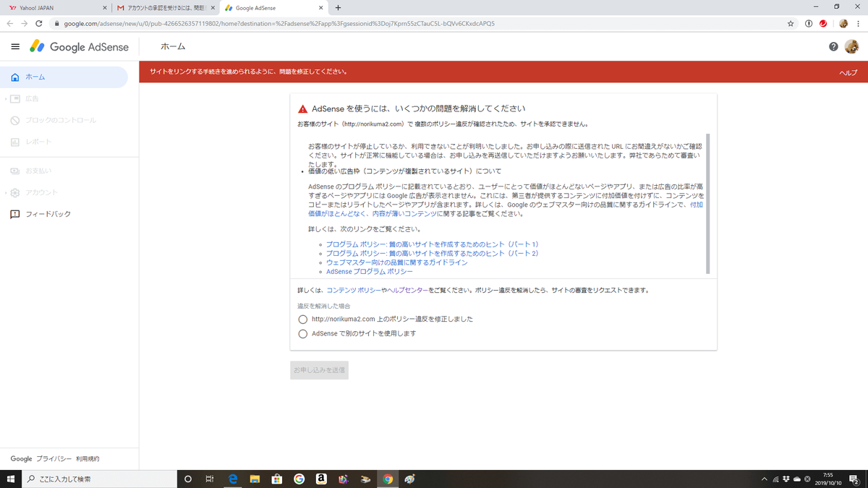Close the Gmail tab

[x=213, y=7]
